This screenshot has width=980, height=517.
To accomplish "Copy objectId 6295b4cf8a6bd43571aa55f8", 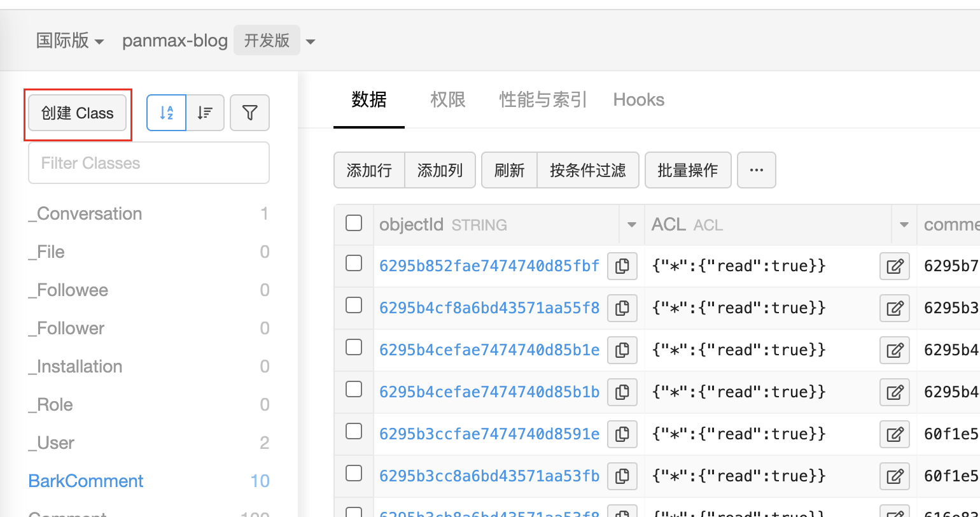I will pyautogui.click(x=622, y=308).
